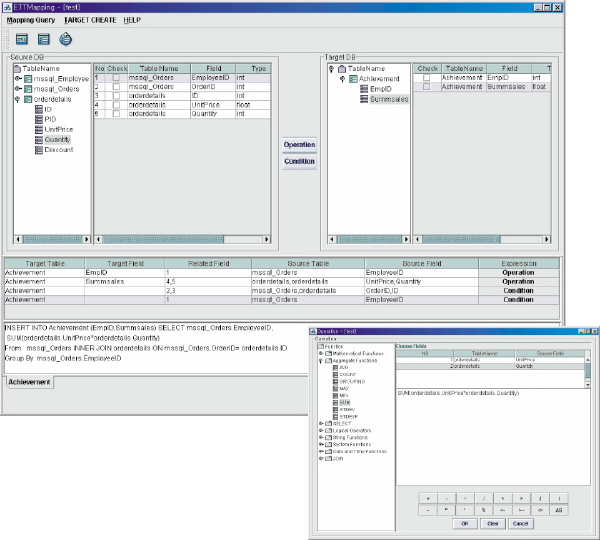Image resolution: width=600 pixels, height=540 pixels.
Task: Click the EmpID column icon in target tree
Action: coord(364,89)
